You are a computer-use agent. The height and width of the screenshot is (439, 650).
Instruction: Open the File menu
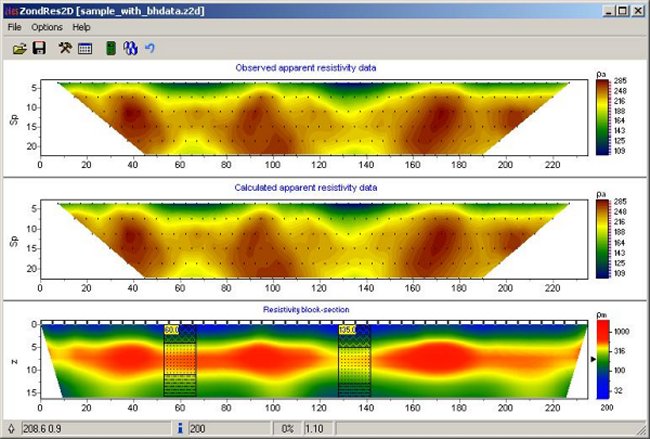[14, 27]
